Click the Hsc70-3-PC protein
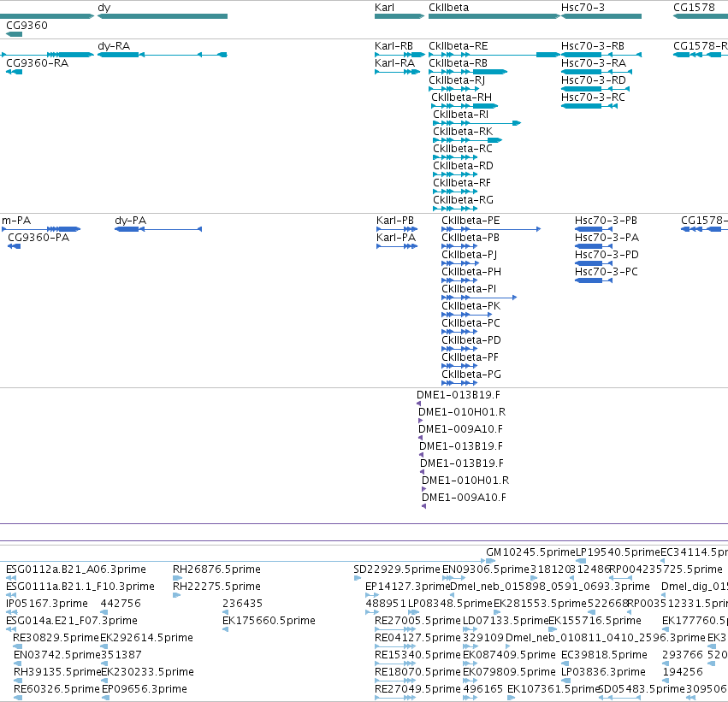Screen dimensions: 728x702 [x=607, y=272]
